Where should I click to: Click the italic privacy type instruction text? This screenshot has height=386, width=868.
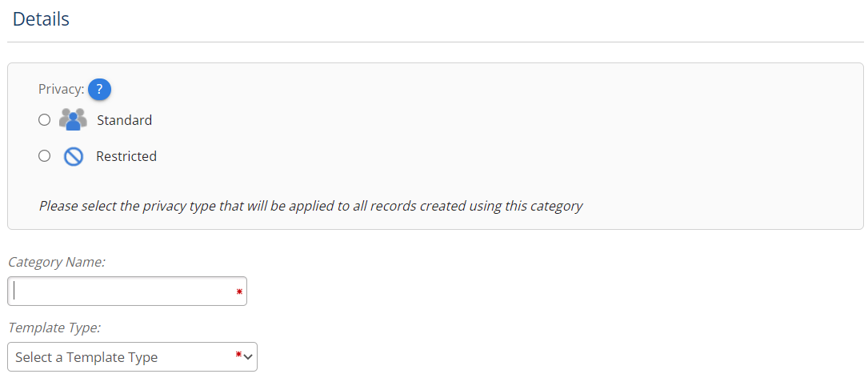pyautogui.click(x=310, y=207)
